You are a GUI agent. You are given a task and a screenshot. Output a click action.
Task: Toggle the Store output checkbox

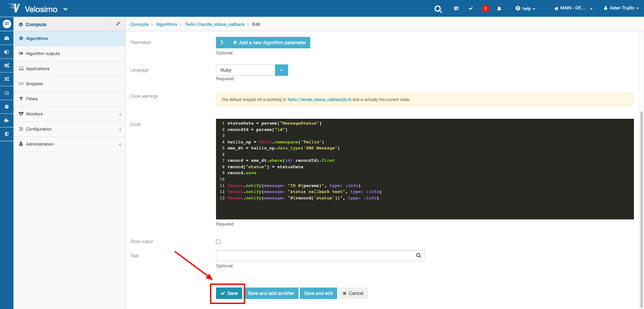pyautogui.click(x=218, y=242)
